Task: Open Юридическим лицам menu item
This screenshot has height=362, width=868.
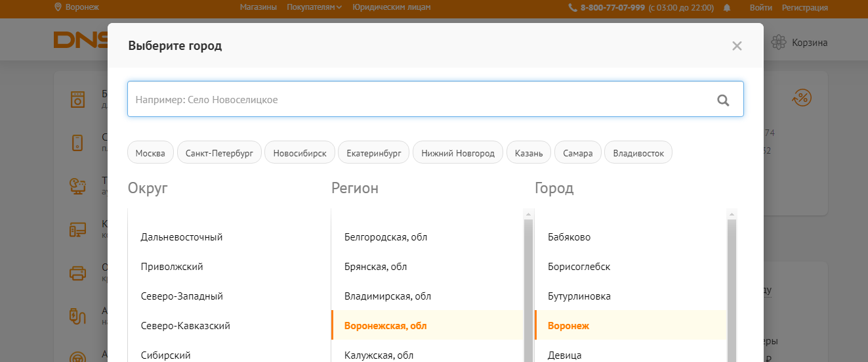Action: click(x=391, y=8)
